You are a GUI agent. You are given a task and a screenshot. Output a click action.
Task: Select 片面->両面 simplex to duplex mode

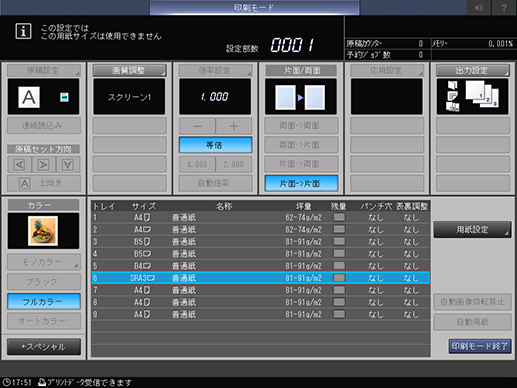pyautogui.click(x=301, y=164)
